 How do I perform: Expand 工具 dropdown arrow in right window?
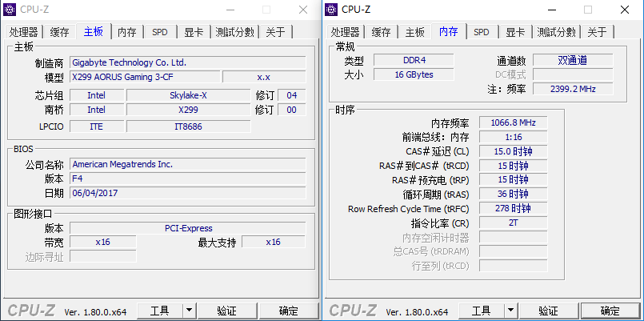pyautogui.click(x=510, y=311)
